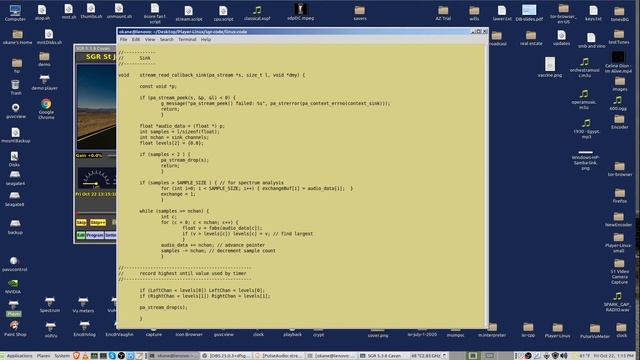The image size is (640, 360).
Task: Select the savers folder icon
Action: [x=360, y=13]
